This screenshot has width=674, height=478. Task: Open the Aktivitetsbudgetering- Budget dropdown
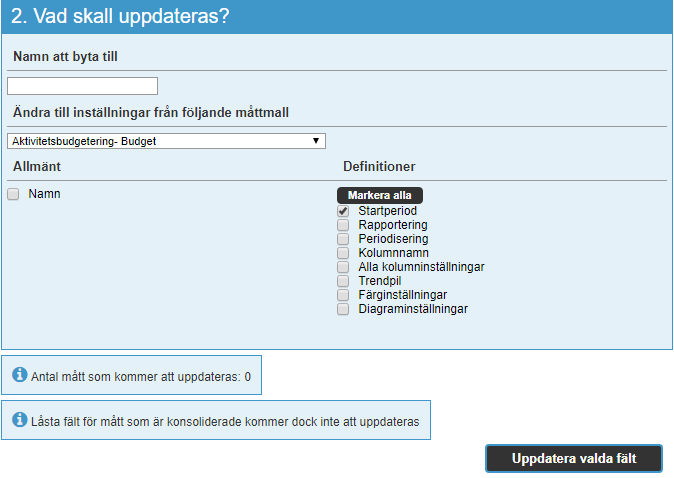coord(166,141)
